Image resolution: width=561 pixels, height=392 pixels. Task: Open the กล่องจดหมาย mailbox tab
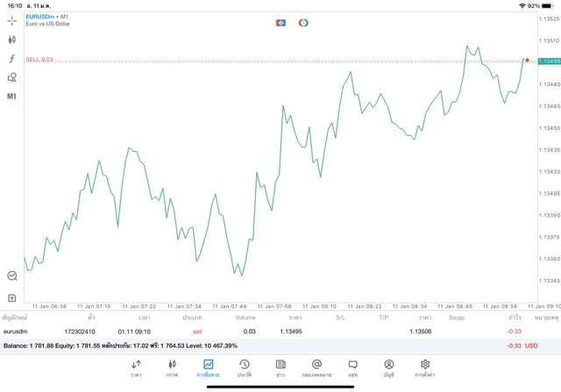tap(316, 368)
